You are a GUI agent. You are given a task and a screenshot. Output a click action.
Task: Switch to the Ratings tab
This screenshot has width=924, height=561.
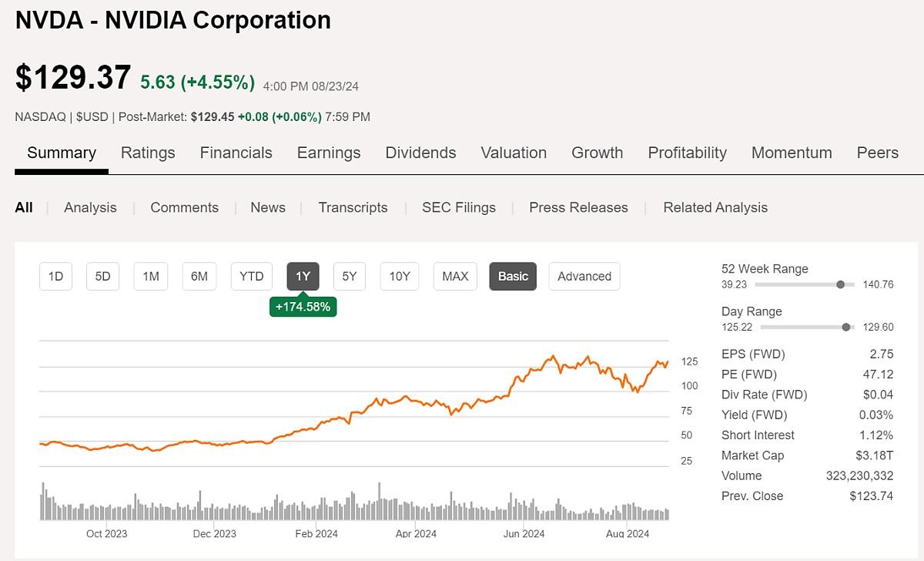tap(148, 153)
